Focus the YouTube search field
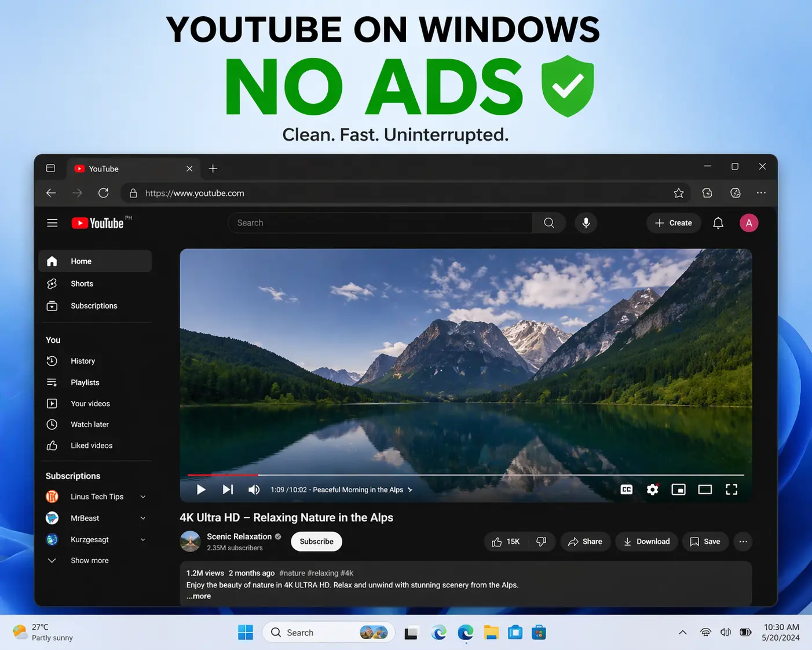The height and width of the screenshot is (650, 812). [380, 223]
